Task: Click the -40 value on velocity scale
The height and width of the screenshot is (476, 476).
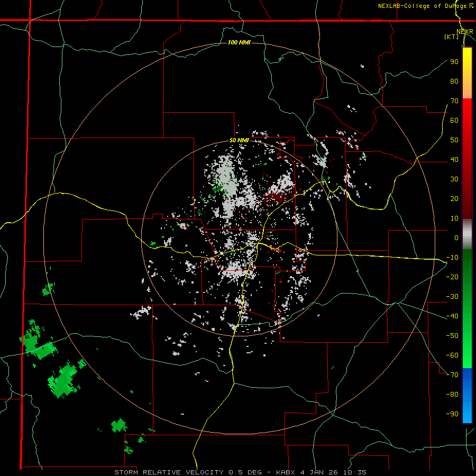Action: 452,316
